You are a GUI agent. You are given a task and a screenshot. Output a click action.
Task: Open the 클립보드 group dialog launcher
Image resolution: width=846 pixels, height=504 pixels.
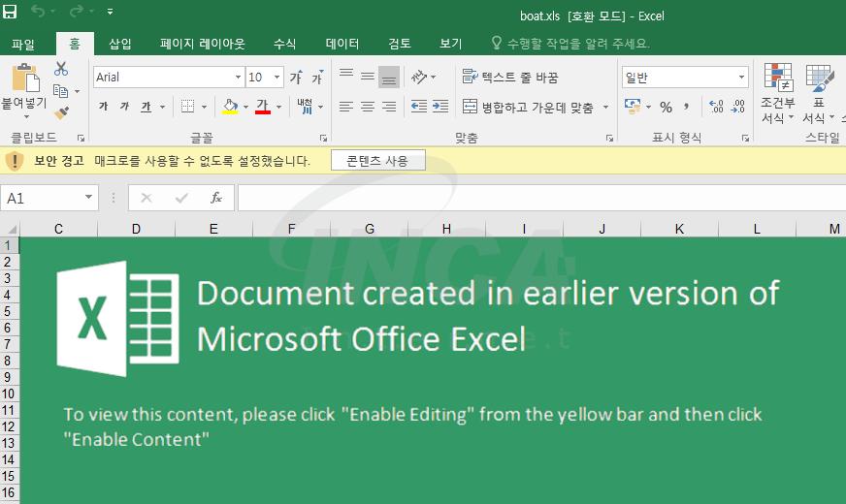[x=81, y=139]
